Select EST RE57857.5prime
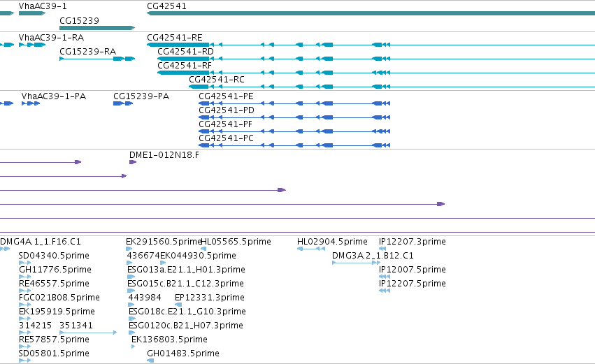The height and width of the screenshot is (364, 595). coord(54,340)
